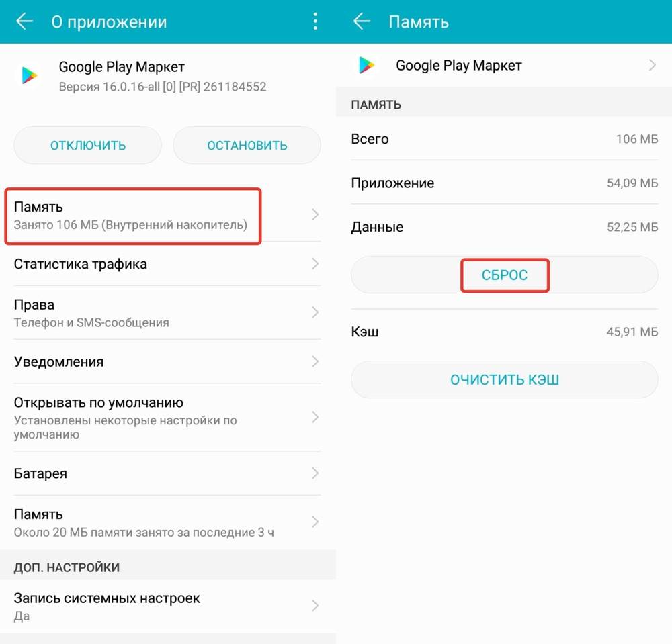Viewport: 672px width, 644px height.
Task: Tap ОЧИСТИТЬ КЭШ button
Action: click(x=505, y=379)
